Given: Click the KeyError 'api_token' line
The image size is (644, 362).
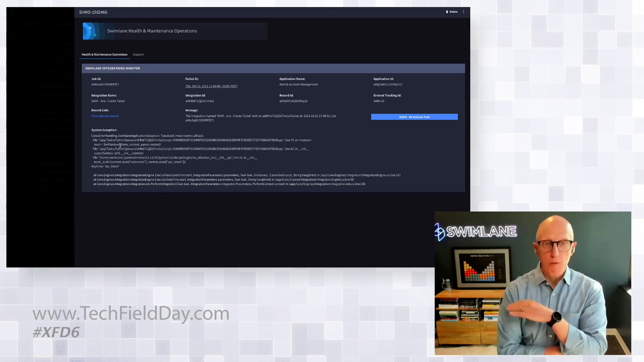Looking at the screenshot, I should coord(105,167).
